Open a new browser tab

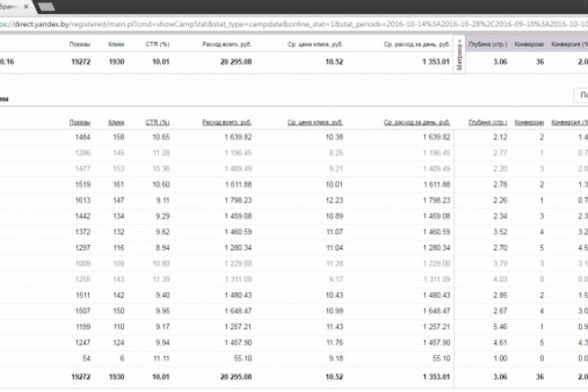point(47,7)
